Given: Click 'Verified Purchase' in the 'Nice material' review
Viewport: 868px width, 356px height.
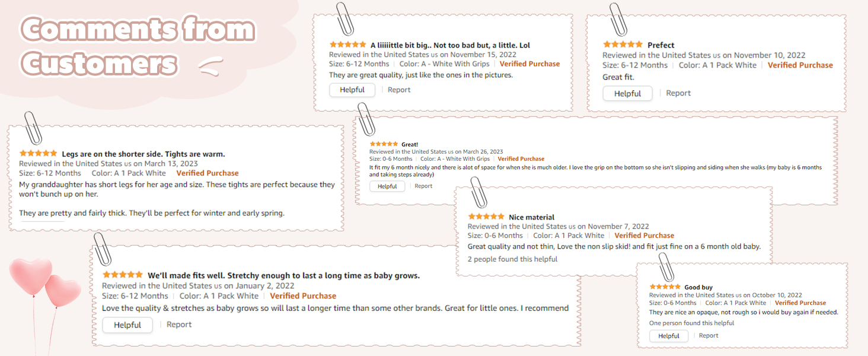Looking at the screenshot, I should click(x=644, y=236).
